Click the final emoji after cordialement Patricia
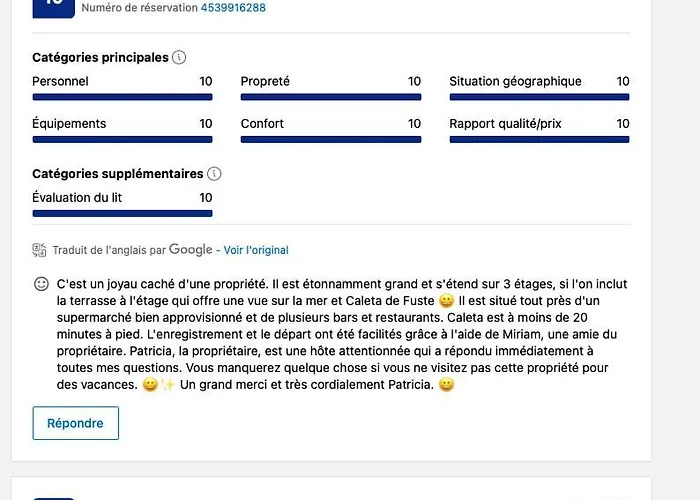This screenshot has width=700, height=500. (446, 385)
